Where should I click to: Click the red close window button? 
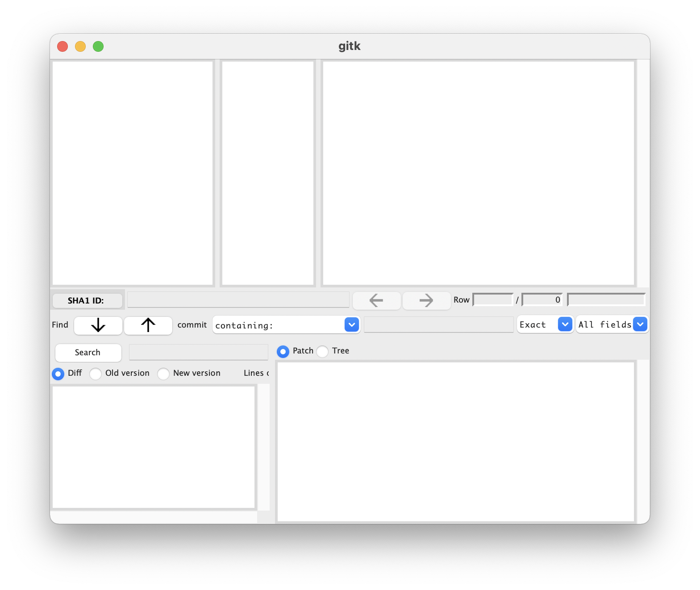62,46
